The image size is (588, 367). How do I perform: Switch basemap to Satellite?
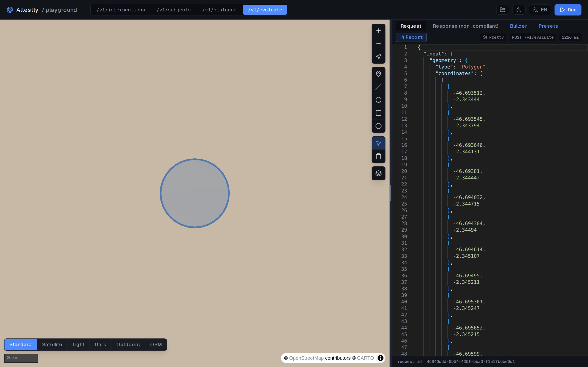click(x=52, y=344)
